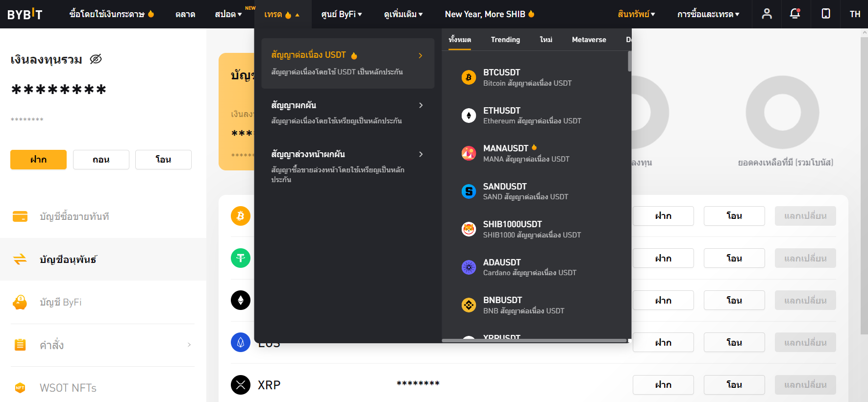This screenshot has height=402, width=868.
Task: Click the Cardano icon beside ADAUSDT
Action: (469, 267)
